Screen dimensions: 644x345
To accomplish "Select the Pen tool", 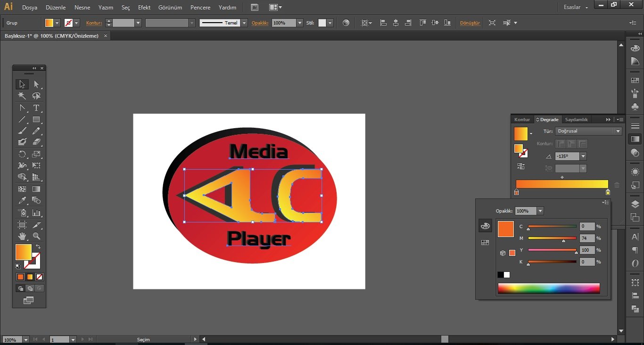I will coord(22,108).
